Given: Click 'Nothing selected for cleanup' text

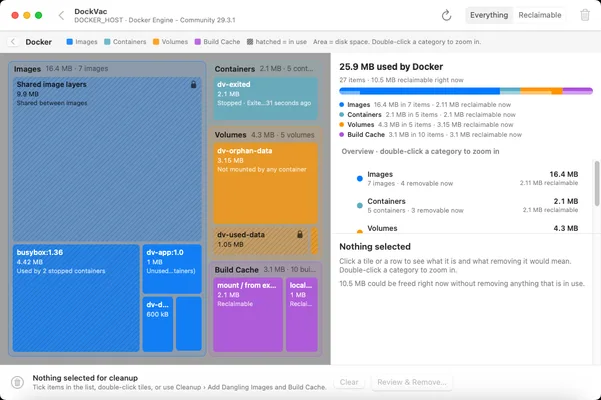Looking at the screenshot, I should [x=85, y=378].
